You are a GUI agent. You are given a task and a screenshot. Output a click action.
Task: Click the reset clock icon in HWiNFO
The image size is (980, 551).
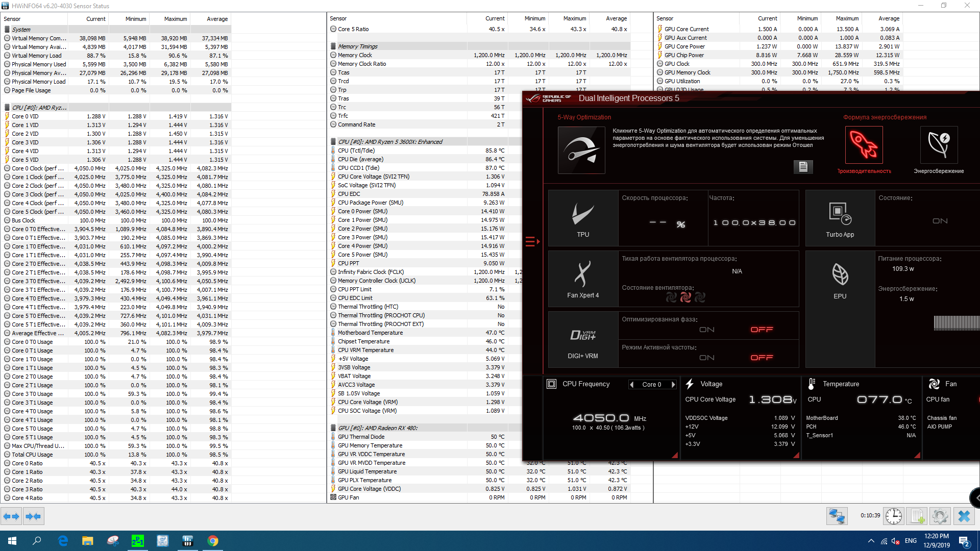coord(894,516)
